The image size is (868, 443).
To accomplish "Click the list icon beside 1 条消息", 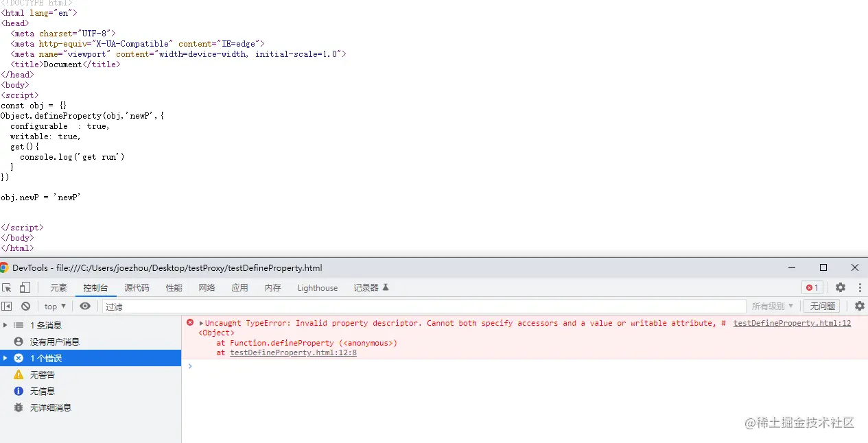I will [19, 325].
